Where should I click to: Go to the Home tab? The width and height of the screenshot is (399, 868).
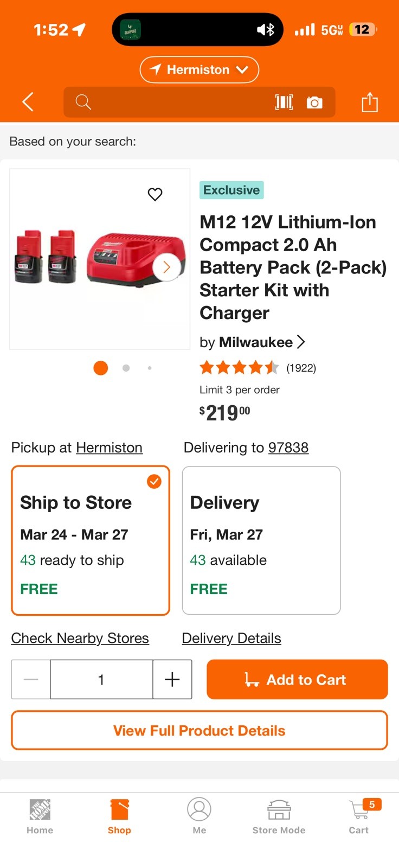click(x=40, y=815)
